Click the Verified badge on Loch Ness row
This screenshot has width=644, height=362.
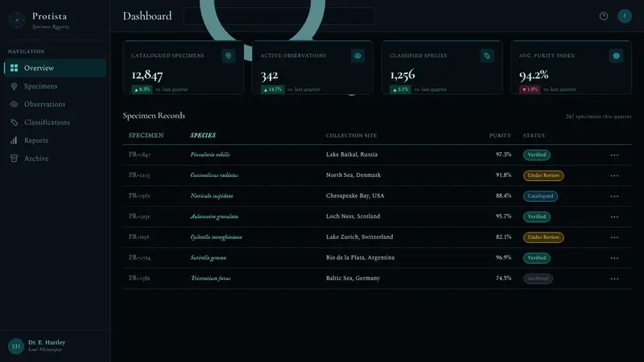[536, 216]
